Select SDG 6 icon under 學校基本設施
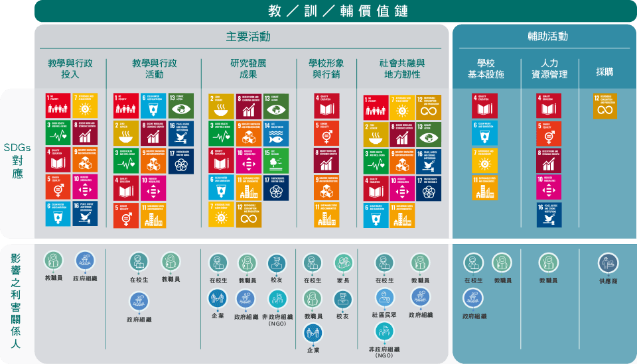The height and width of the screenshot is (364, 637). 484,133
